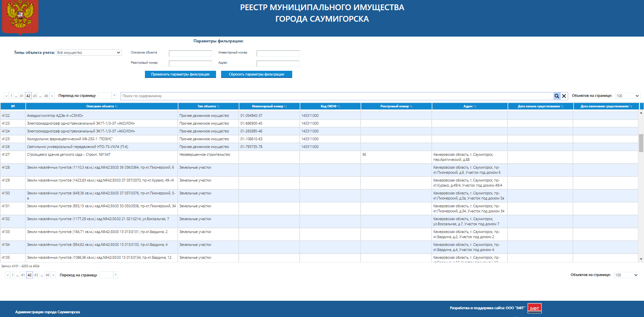Viewport: 644px width, 317px height.
Task: Open bottom Объектов на странице dropdown
Action: click(x=626, y=275)
